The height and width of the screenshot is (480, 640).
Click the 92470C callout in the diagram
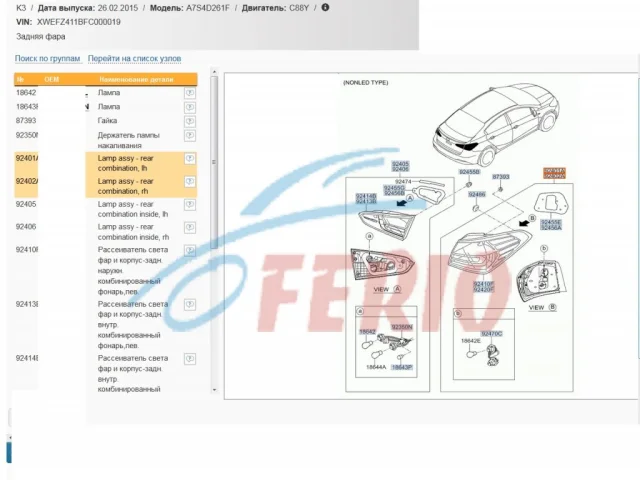(491, 333)
